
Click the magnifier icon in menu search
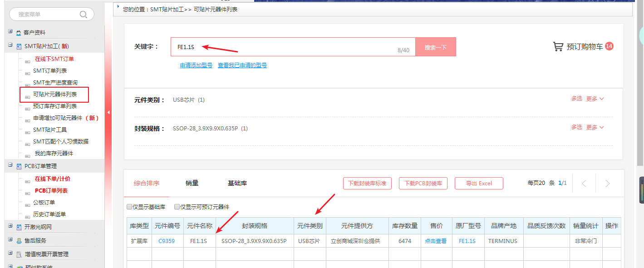(x=83, y=15)
